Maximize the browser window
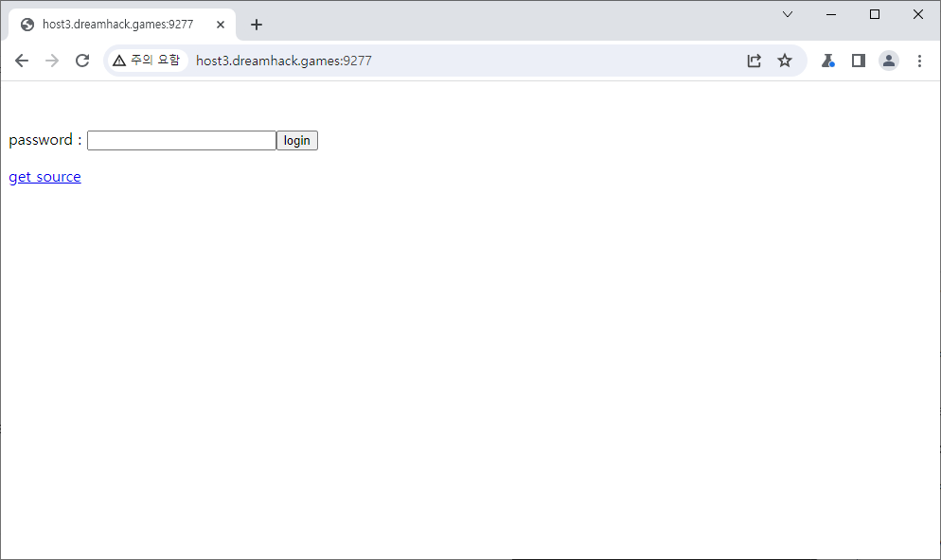The image size is (941, 560). pyautogui.click(x=875, y=14)
